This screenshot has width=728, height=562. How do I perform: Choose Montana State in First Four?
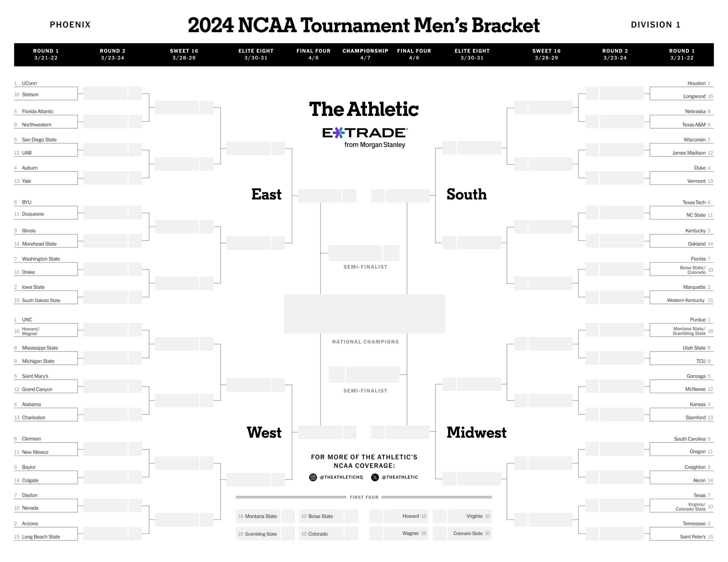261,516
